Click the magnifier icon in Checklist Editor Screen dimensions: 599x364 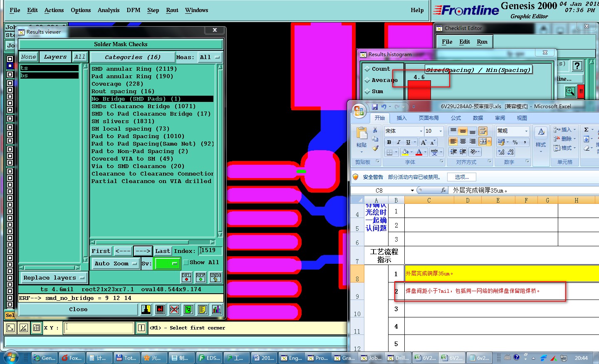pos(570,91)
